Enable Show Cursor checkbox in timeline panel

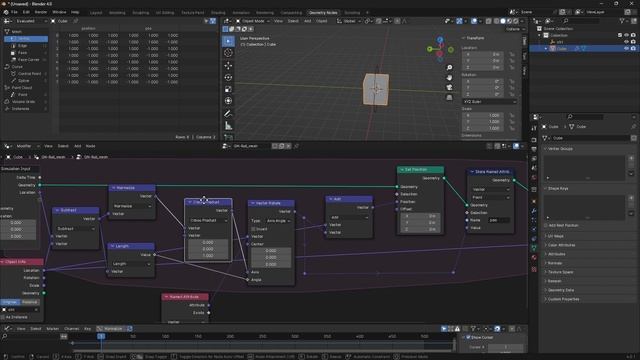[x=468, y=338]
